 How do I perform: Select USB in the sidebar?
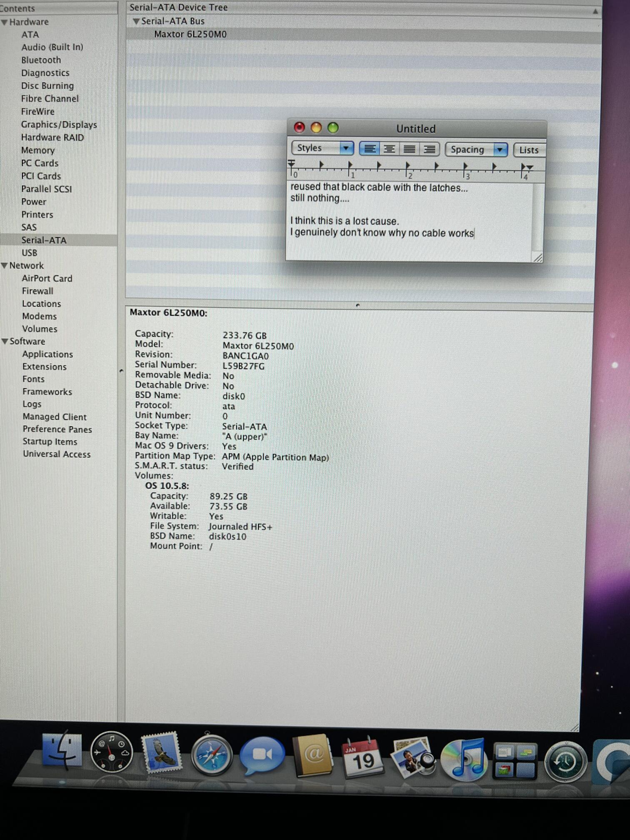(30, 253)
